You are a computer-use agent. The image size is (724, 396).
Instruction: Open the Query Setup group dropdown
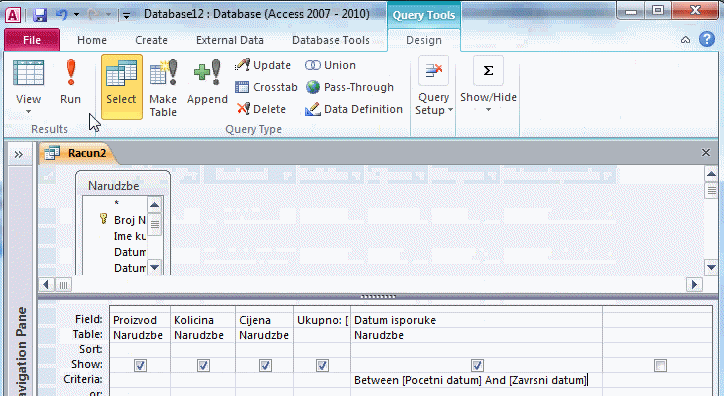click(434, 86)
